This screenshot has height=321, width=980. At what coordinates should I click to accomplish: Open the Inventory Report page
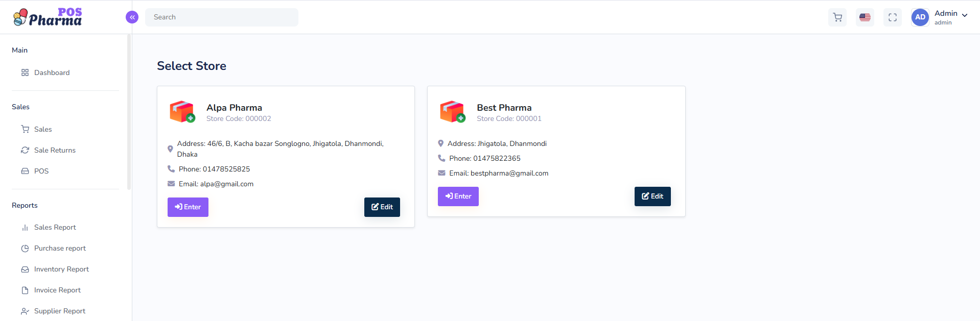61,269
